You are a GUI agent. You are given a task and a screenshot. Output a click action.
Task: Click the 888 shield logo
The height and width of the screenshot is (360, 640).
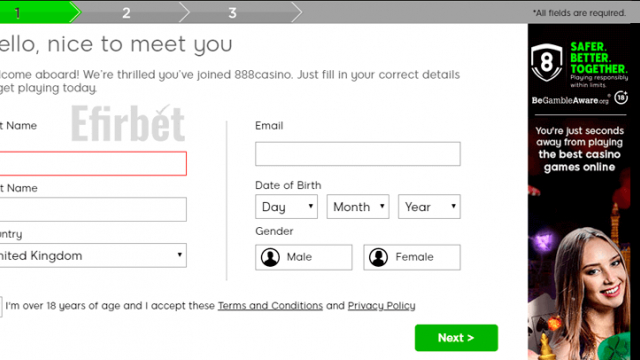pyautogui.click(x=547, y=62)
